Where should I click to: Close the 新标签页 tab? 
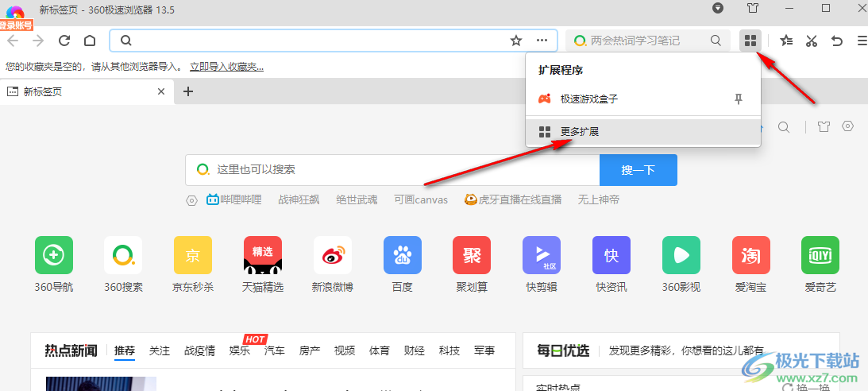tap(161, 91)
